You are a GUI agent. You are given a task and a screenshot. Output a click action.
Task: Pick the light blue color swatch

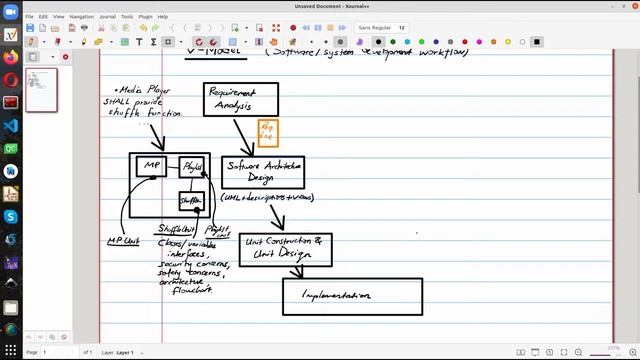tap(407, 42)
